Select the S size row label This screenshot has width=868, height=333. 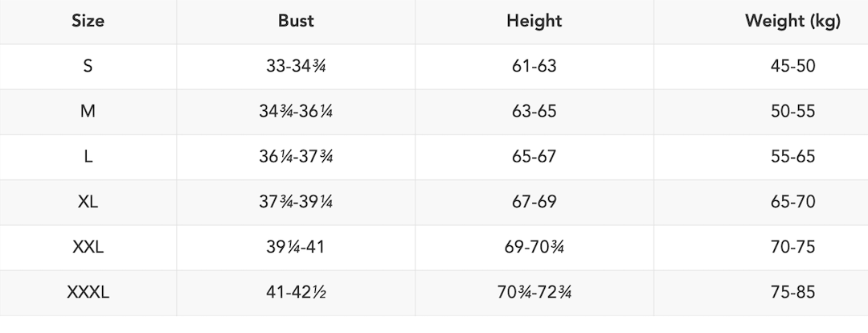[88, 67]
